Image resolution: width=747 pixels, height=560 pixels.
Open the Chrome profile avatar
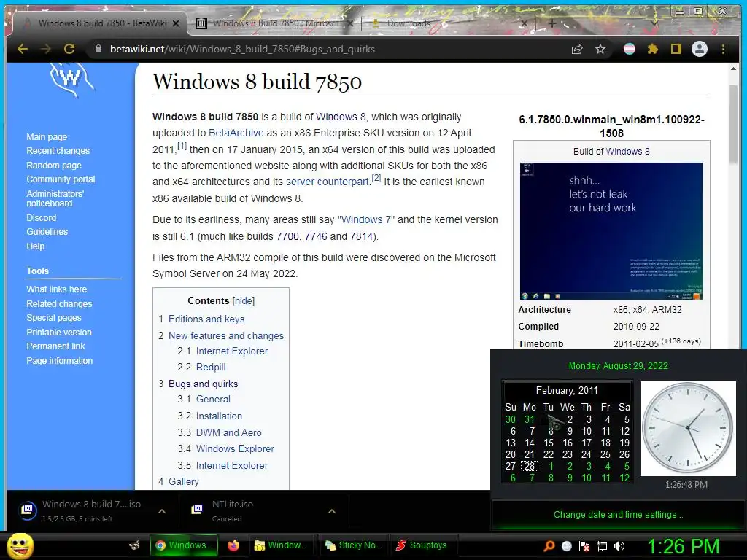click(x=700, y=49)
